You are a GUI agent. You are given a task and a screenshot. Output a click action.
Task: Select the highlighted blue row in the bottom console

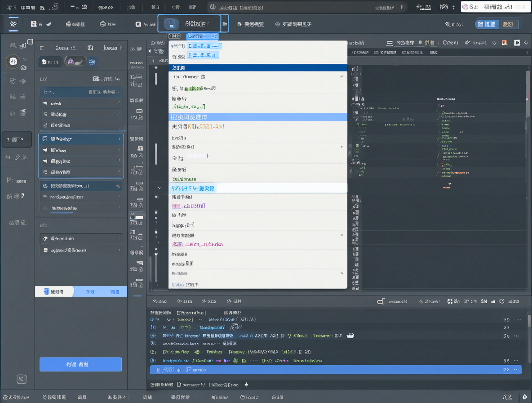click(x=336, y=370)
